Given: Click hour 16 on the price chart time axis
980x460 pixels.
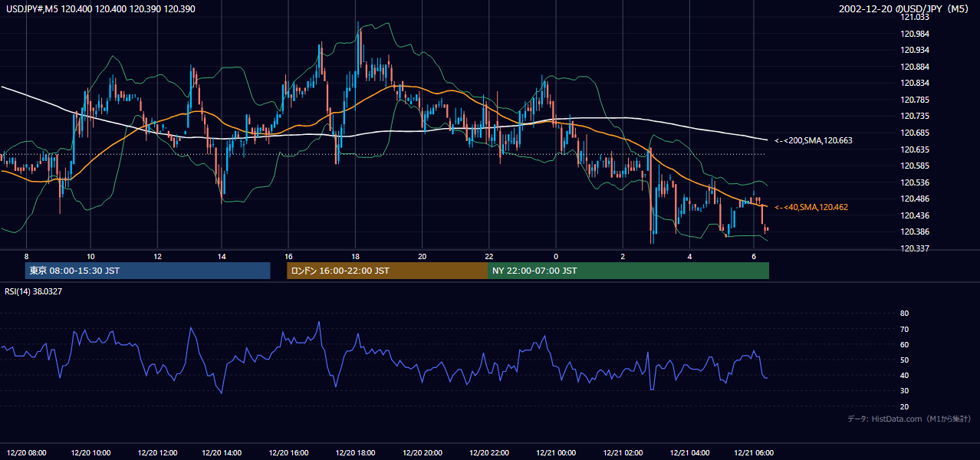Looking at the screenshot, I should point(289,257).
